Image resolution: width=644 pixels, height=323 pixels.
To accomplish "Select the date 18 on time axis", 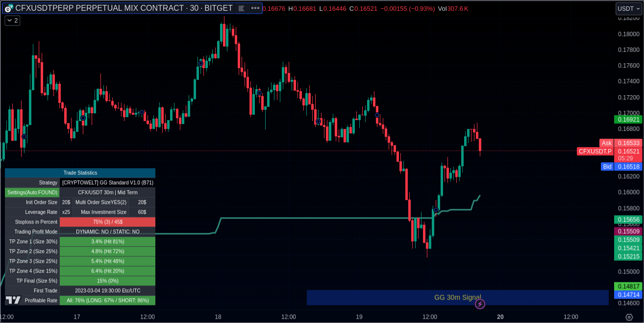I will (218, 317).
